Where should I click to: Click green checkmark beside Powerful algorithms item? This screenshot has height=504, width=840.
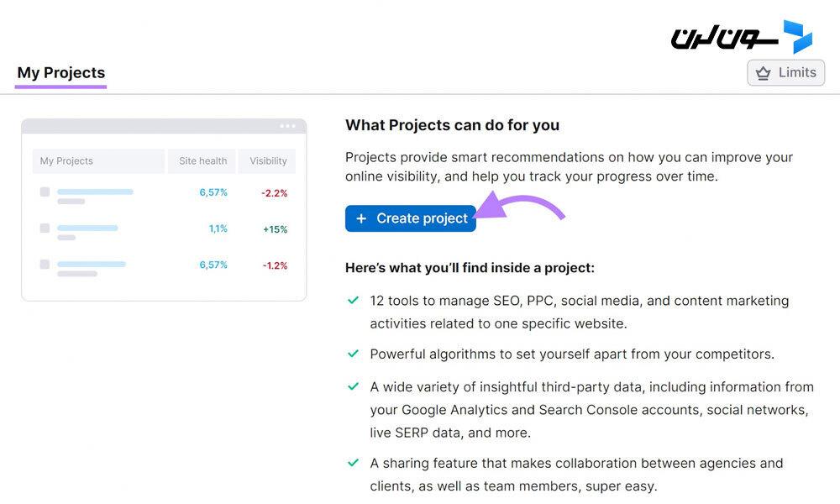(x=353, y=354)
